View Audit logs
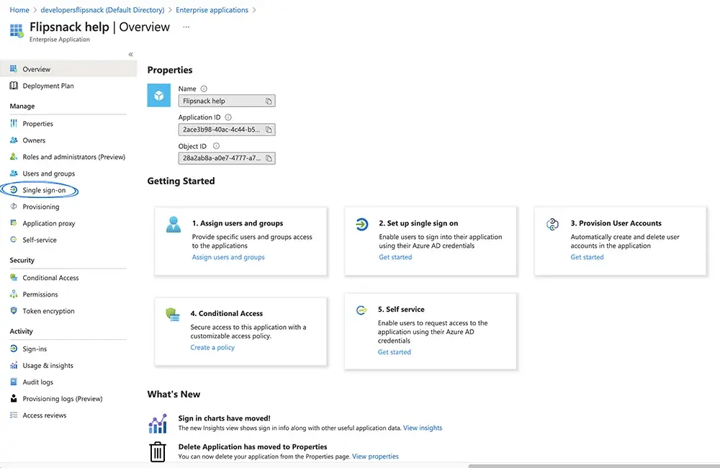720x468 pixels. (38, 382)
